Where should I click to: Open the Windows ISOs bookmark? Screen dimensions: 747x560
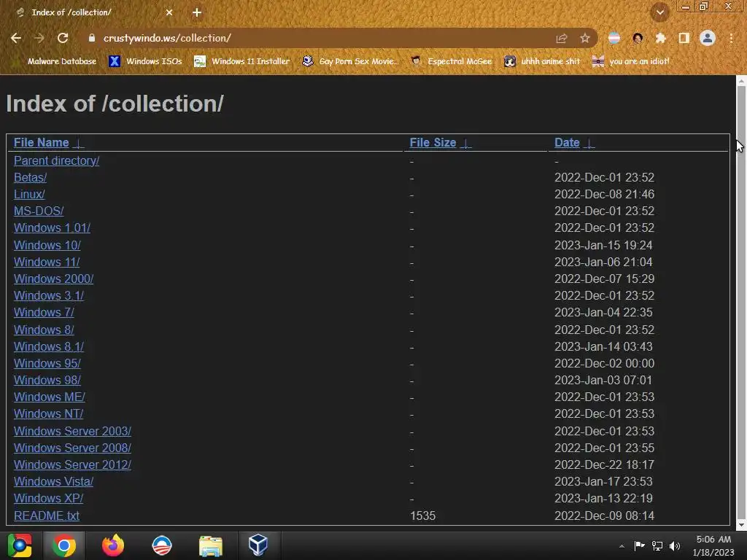[145, 61]
